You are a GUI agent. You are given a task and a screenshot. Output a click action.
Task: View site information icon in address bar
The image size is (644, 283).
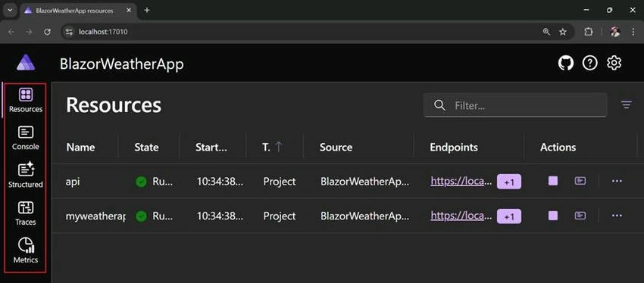pyautogui.click(x=70, y=32)
